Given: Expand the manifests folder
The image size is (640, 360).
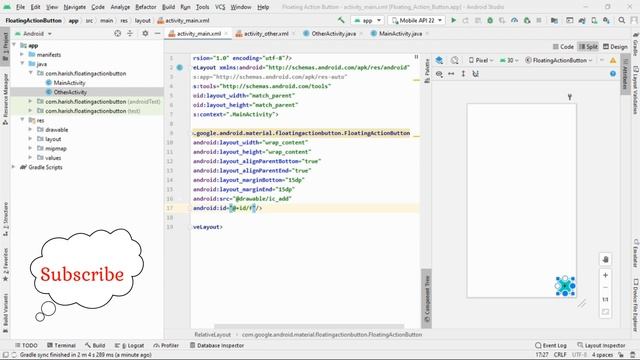Looking at the screenshot, I should [22, 54].
